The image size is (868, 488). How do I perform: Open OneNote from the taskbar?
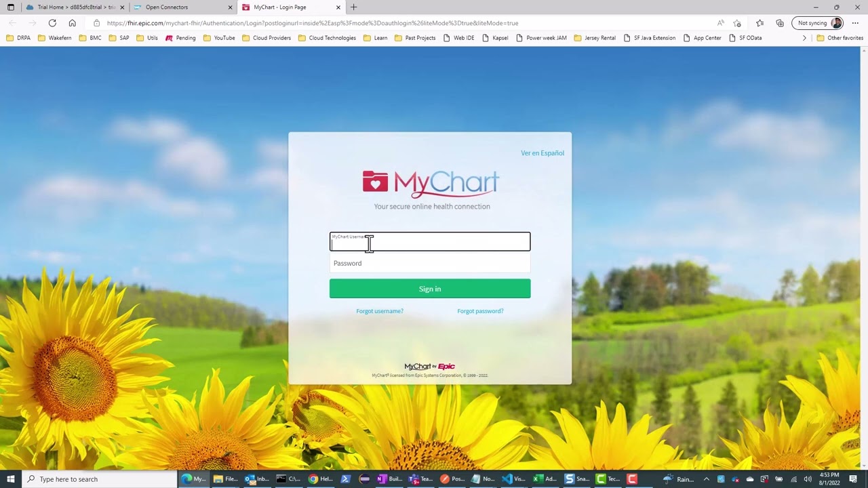pos(390,479)
